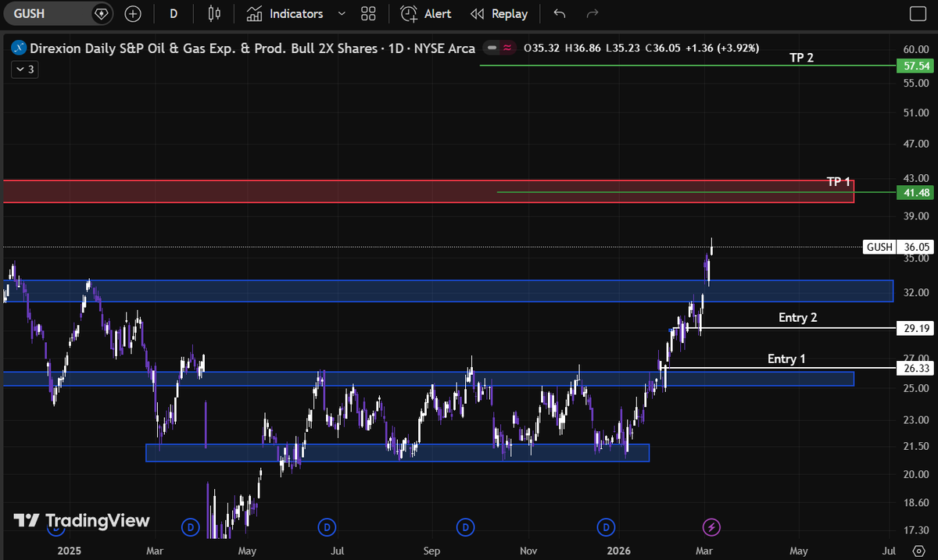
Task: Open the dividend D marker near late December
Action: (x=605, y=527)
